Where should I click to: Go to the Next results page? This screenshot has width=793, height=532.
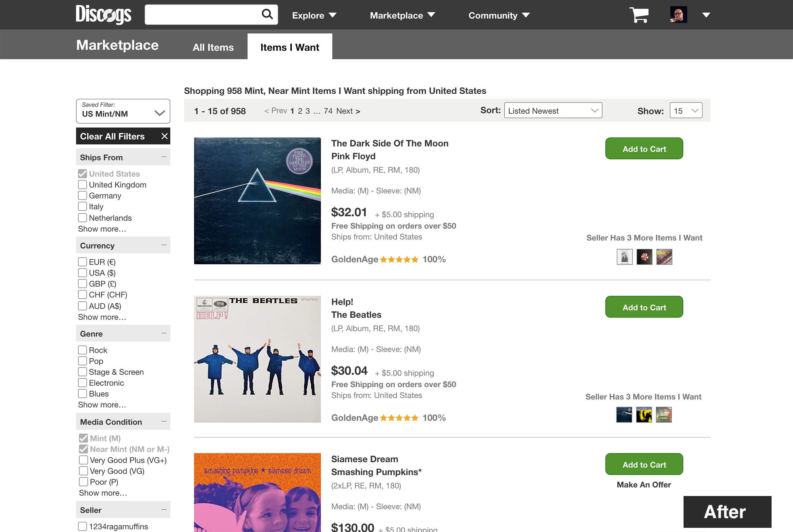pyautogui.click(x=348, y=111)
